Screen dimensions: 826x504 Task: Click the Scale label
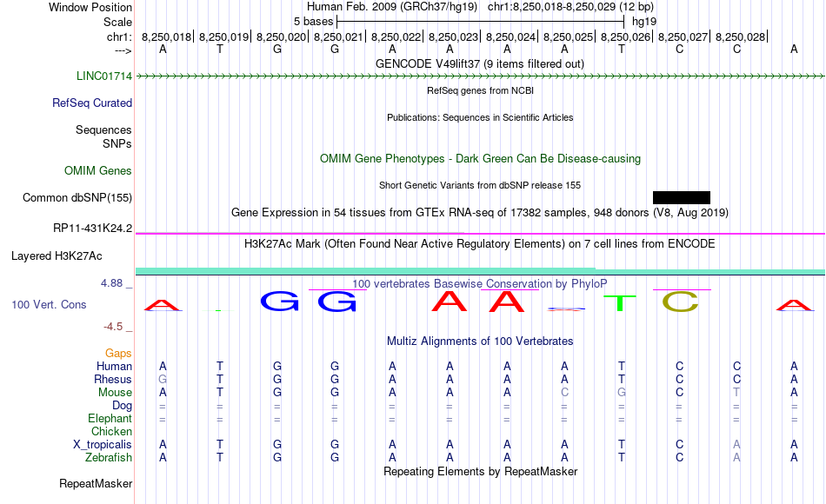click(118, 22)
